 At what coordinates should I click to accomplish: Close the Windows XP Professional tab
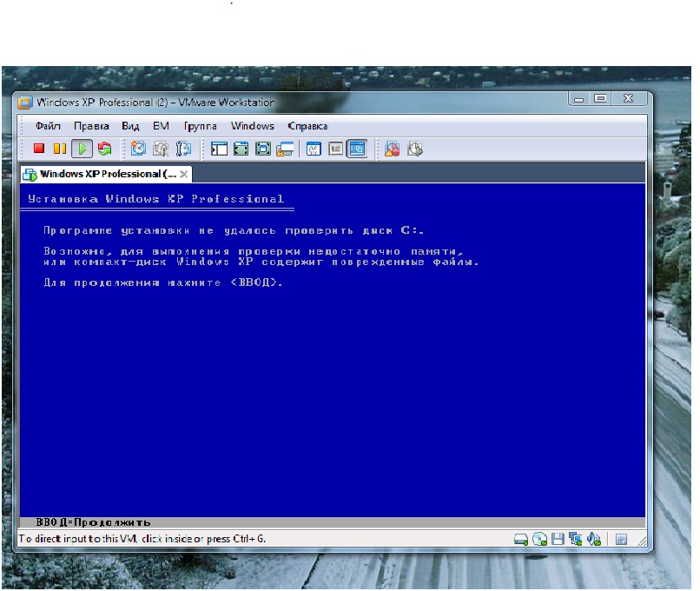coord(184,174)
